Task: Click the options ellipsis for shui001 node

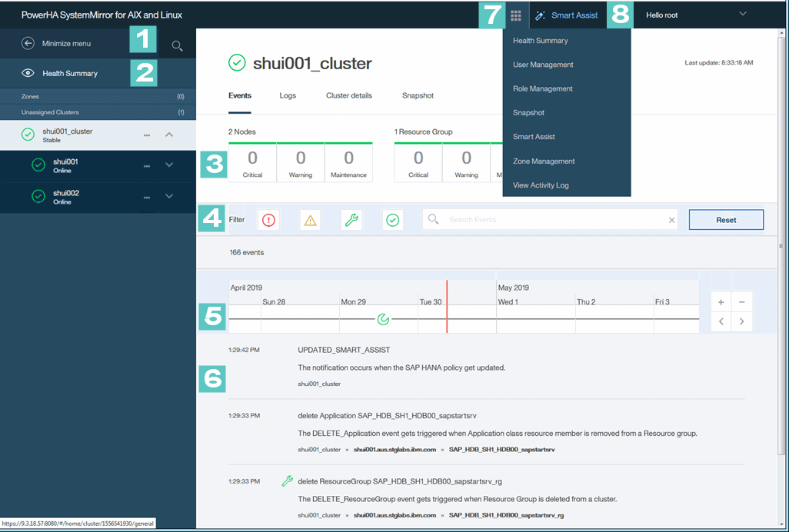Action: pos(147,165)
